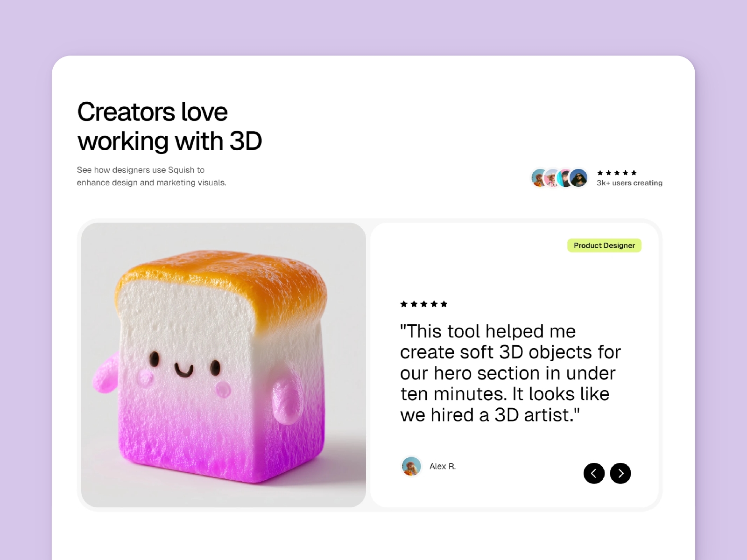
Task: Click the Alex R. author name
Action: 443,466
